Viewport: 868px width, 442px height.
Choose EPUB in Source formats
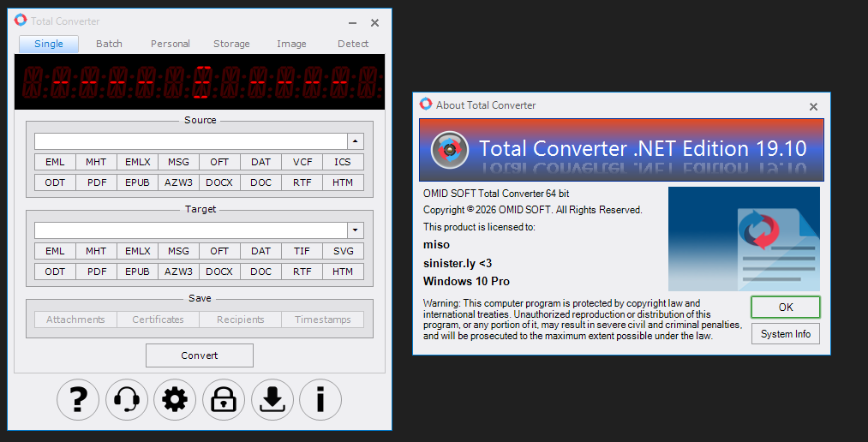[x=137, y=182]
